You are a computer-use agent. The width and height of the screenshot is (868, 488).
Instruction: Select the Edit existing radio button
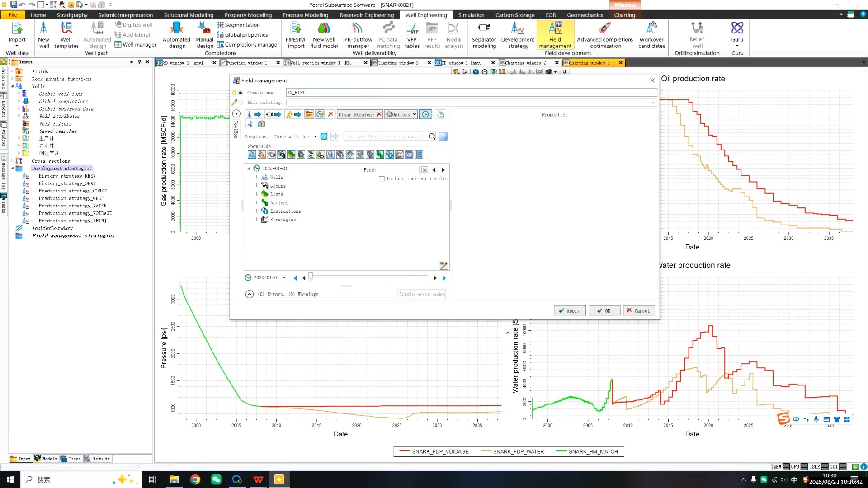coord(241,103)
